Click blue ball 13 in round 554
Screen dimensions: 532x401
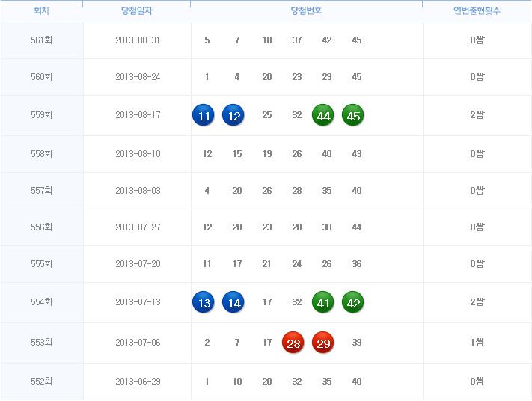[x=204, y=302]
